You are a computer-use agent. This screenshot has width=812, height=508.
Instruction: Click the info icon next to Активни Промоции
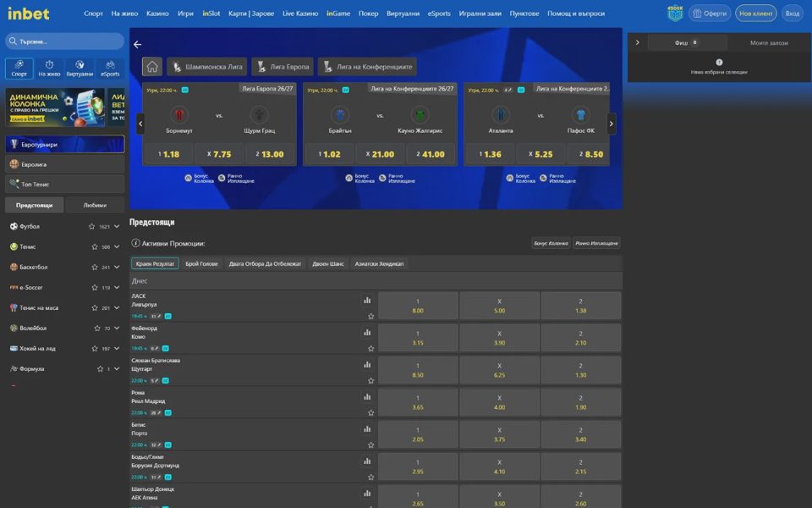pos(135,243)
